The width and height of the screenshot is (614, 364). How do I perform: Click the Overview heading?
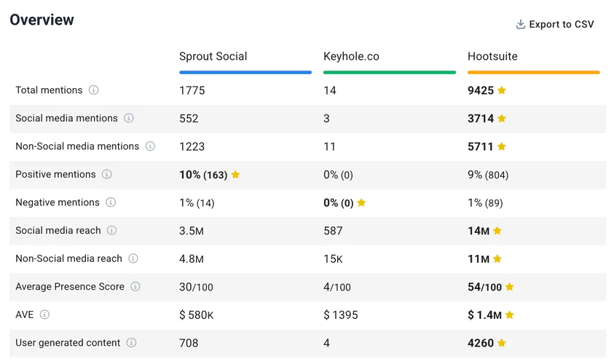pyautogui.click(x=42, y=20)
